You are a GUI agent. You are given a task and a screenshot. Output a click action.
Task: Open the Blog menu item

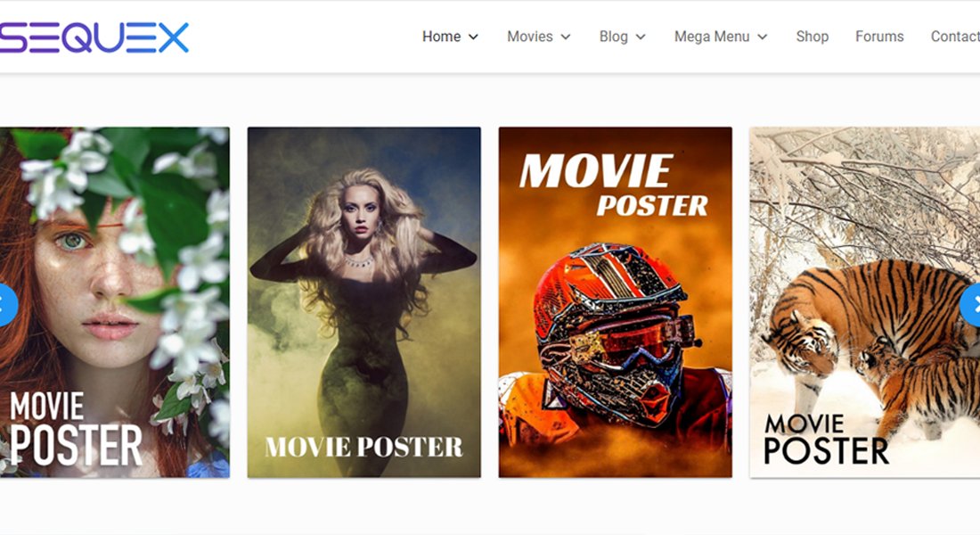point(616,37)
